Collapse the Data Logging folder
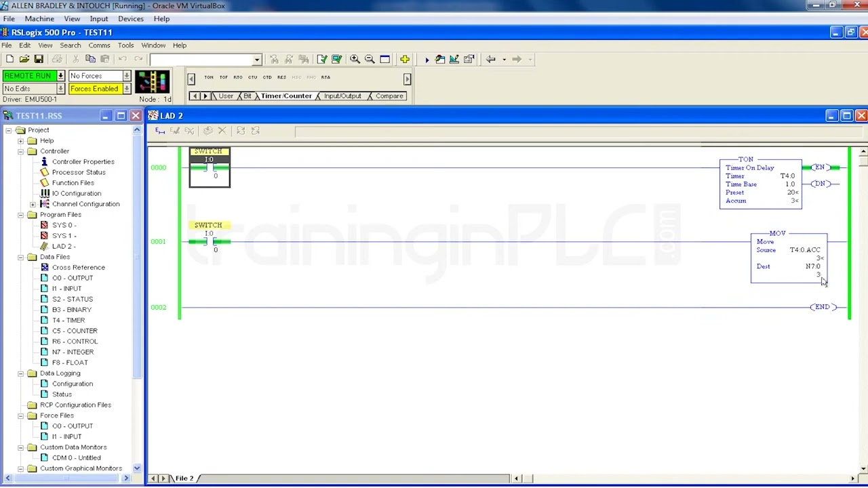Screen dimensions: 868x488 [21, 373]
